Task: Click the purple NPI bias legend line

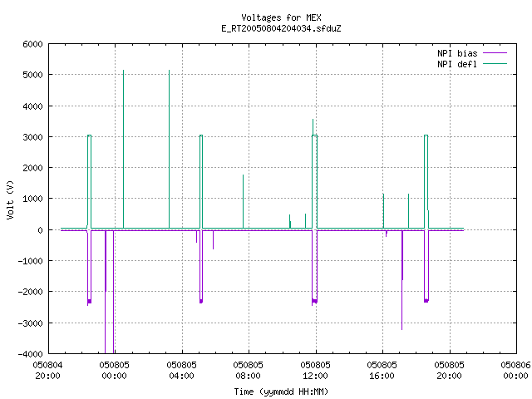Action: coord(495,53)
